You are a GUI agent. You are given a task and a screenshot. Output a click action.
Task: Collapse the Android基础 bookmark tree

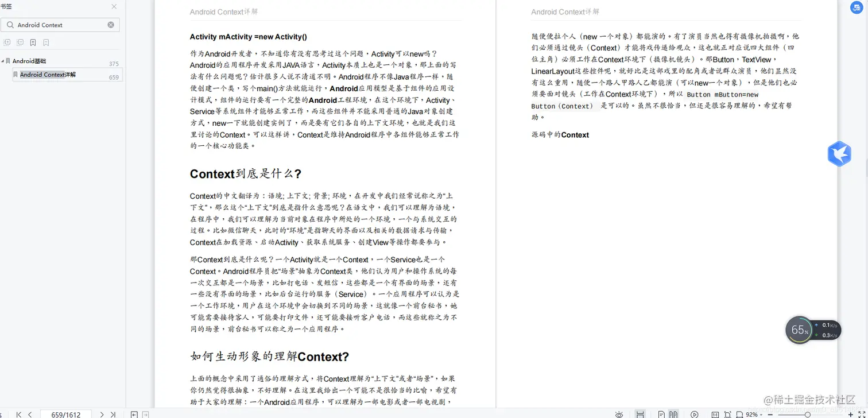(x=3, y=61)
